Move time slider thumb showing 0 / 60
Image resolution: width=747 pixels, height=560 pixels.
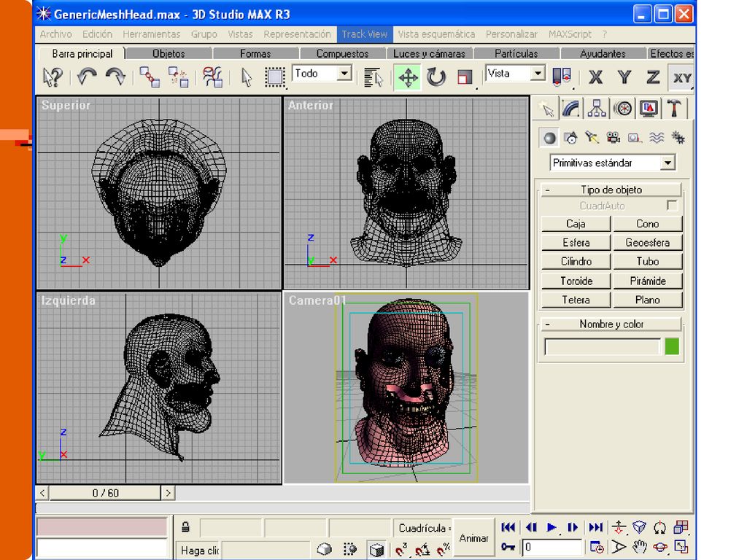tap(105, 493)
